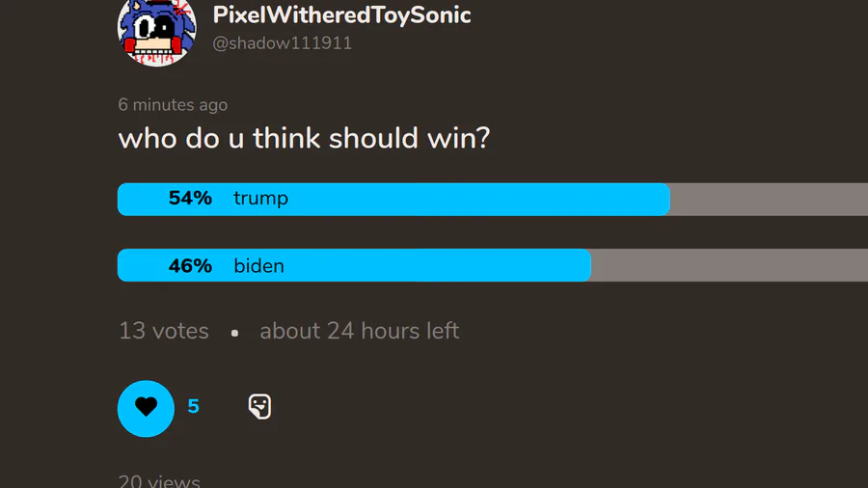Viewport: 868px width, 488px height.
Task: Click the "6 minutes ago" timestamp
Action: pos(173,104)
